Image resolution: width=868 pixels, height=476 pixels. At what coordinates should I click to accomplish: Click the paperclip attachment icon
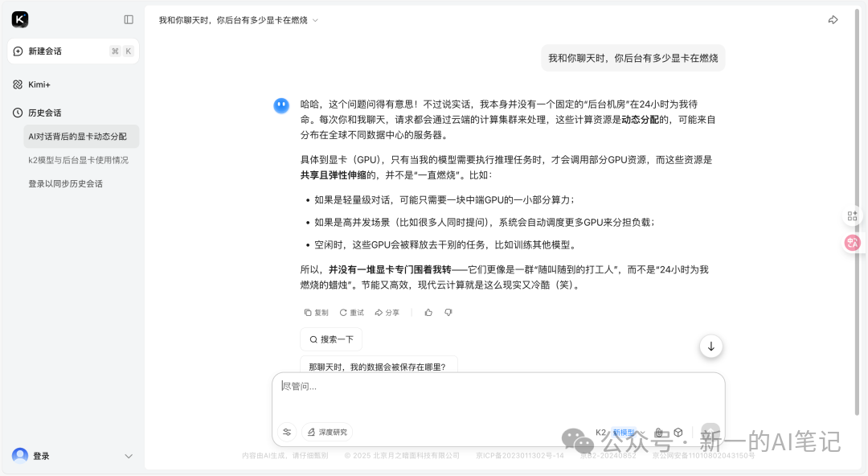tap(660, 433)
